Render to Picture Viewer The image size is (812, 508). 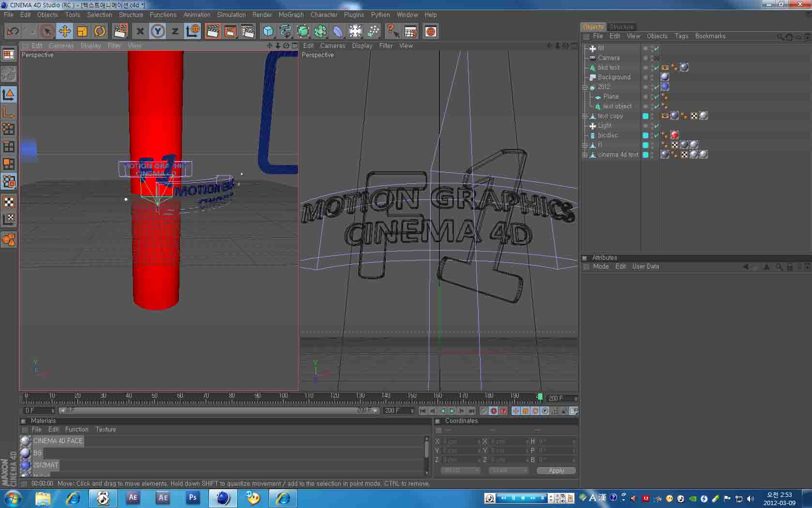[230, 31]
